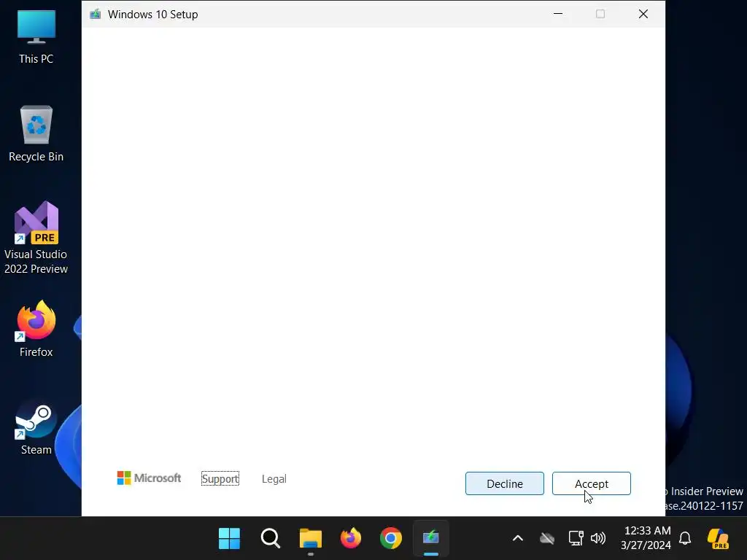Open network status tray icon

point(576,539)
